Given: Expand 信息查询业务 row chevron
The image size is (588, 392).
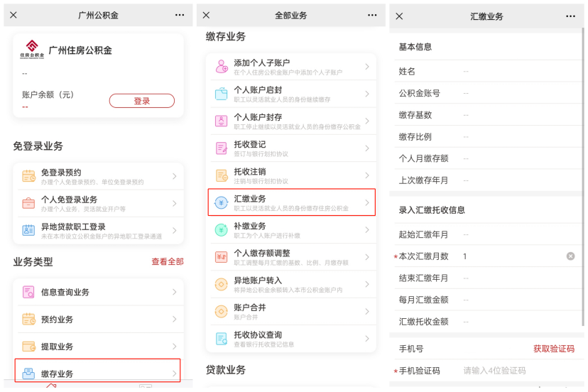Looking at the screenshot, I should click(175, 292).
